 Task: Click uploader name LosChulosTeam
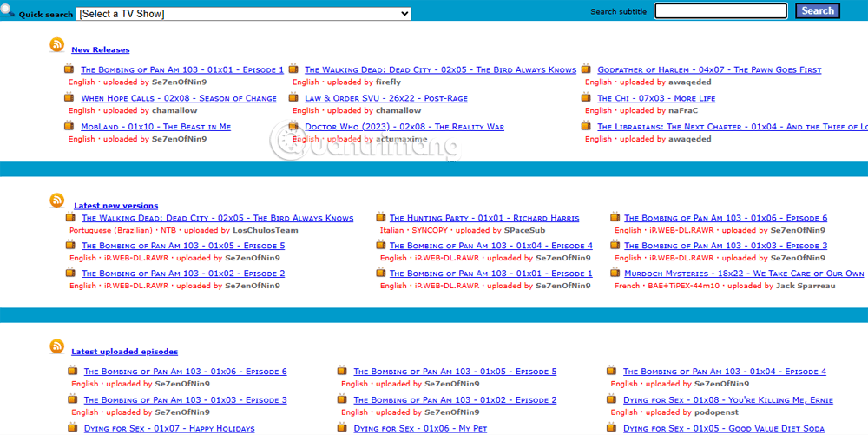[265, 230]
